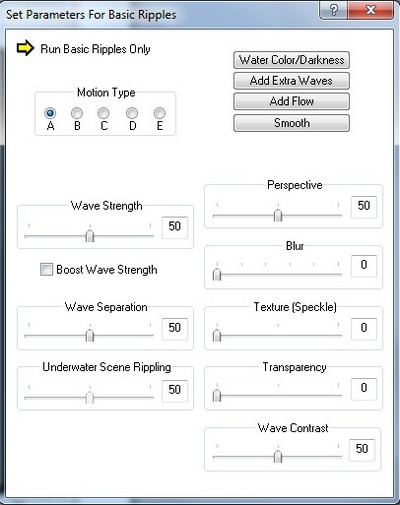Click the Wave Separation slider thumb

(x=90, y=335)
